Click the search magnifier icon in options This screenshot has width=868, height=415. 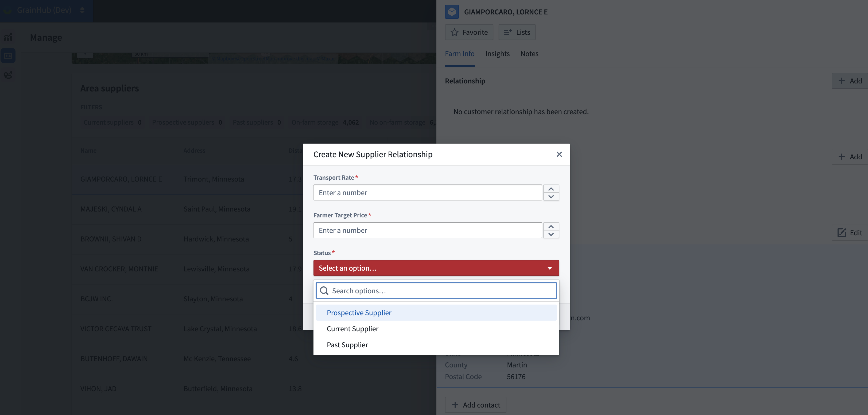click(x=324, y=291)
